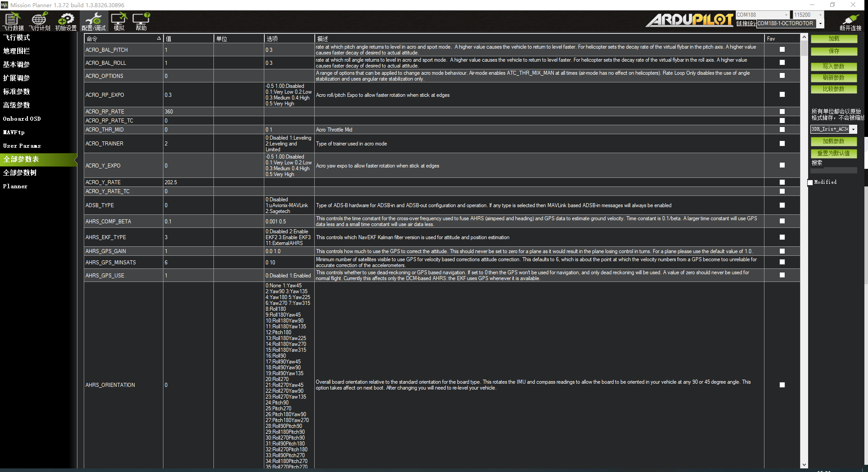Open the 飞行计划 flight plan icon
This screenshot has height=472, width=868.
click(x=40, y=21)
